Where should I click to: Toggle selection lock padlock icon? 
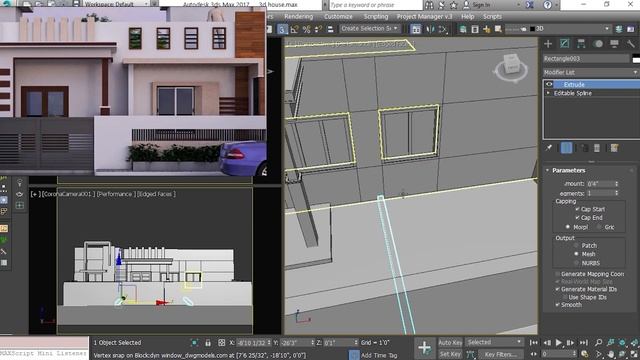208,342
